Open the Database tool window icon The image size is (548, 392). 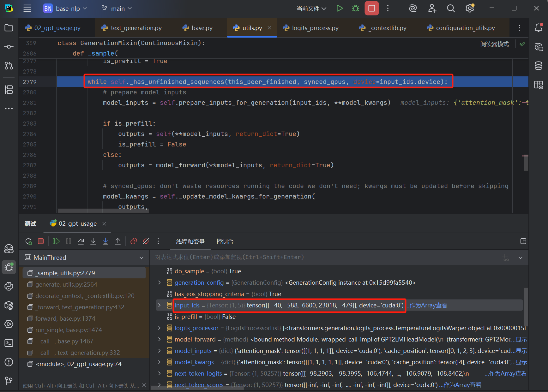[x=539, y=66]
